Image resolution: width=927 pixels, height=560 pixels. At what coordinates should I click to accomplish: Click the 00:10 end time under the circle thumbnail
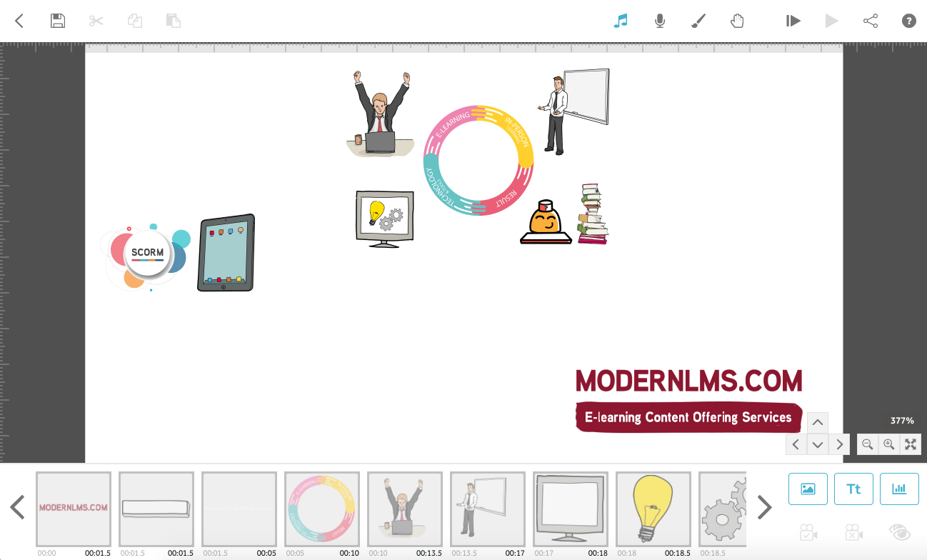point(349,553)
